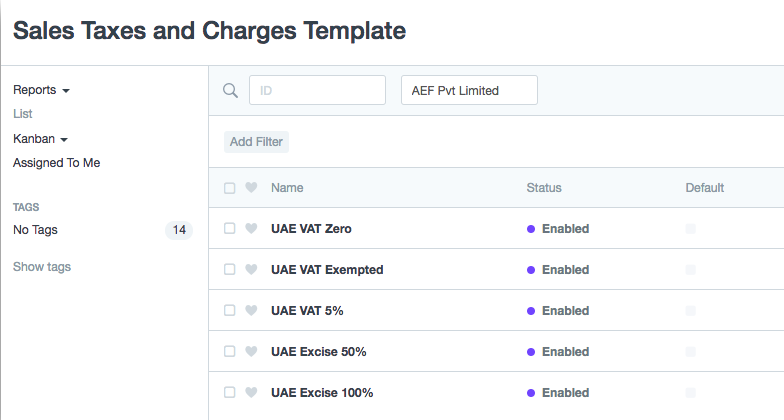
Task: Click the search magnifier icon
Action: tap(230, 90)
